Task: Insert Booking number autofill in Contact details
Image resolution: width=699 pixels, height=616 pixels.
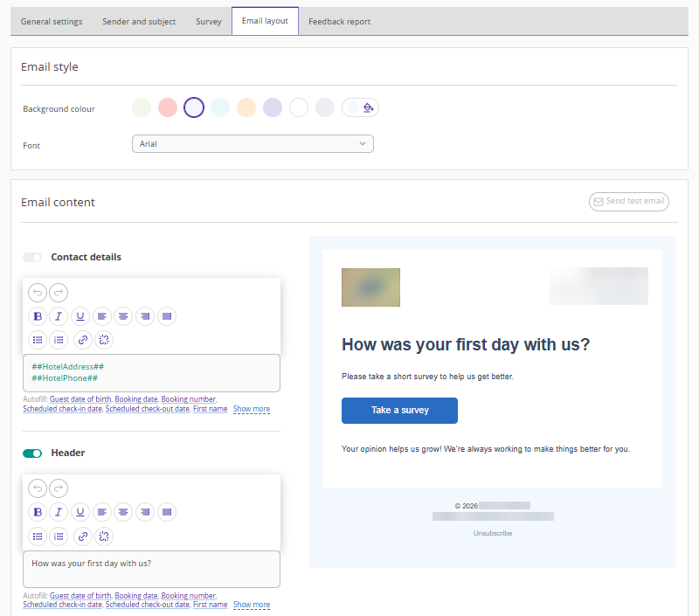Action: (188, 399)
